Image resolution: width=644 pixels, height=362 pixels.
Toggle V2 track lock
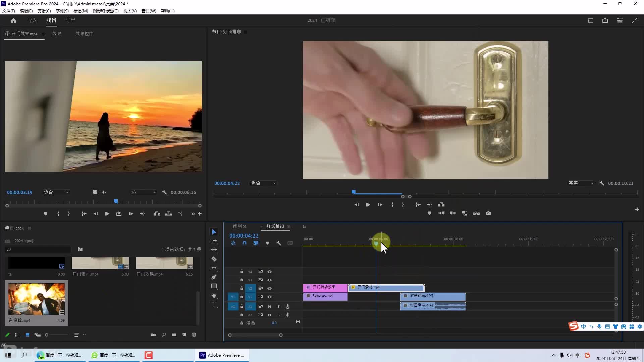point(241,288)
